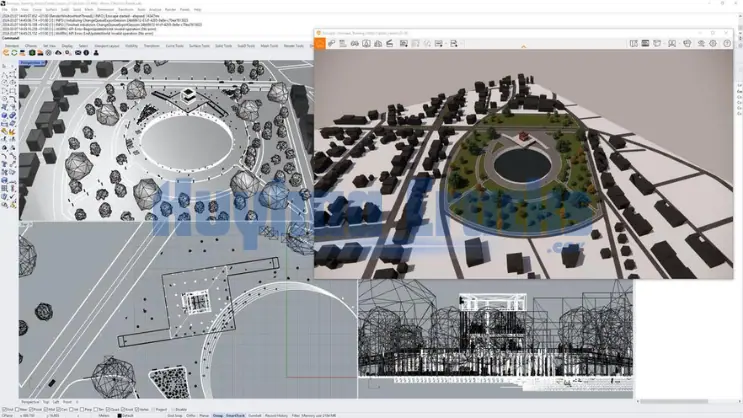
Task: Toggle Gumball in the status bar
Action: click(254, 415)
